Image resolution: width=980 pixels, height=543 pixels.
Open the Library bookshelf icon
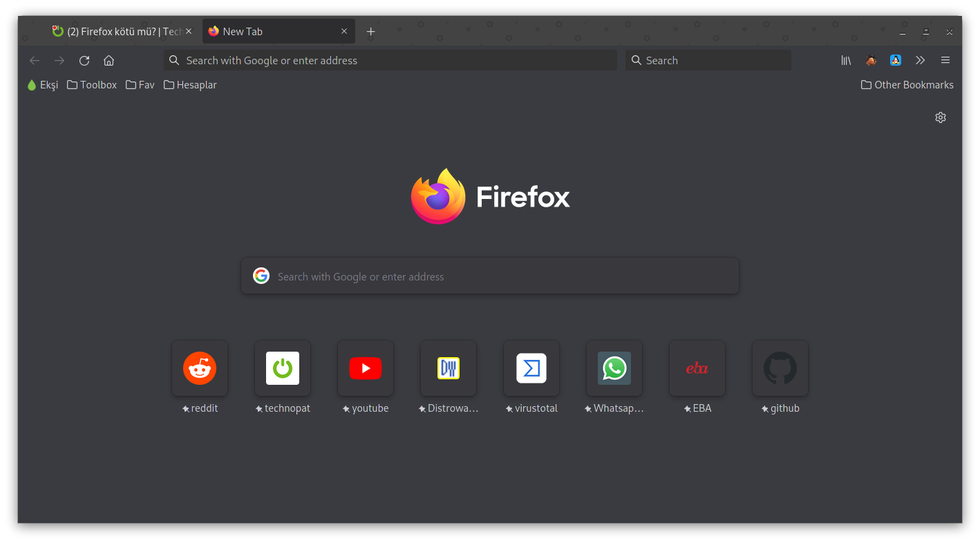pyautogui.click(x=846, y=61)
